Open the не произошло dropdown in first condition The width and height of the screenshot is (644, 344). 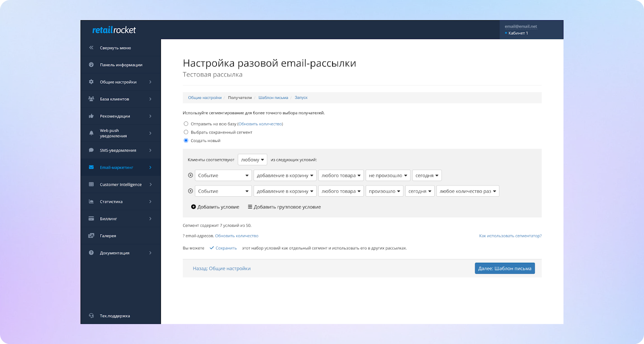388,175
